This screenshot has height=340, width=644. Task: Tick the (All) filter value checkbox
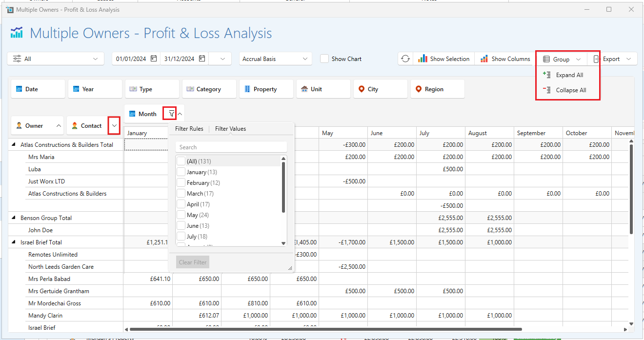(181, 161)
